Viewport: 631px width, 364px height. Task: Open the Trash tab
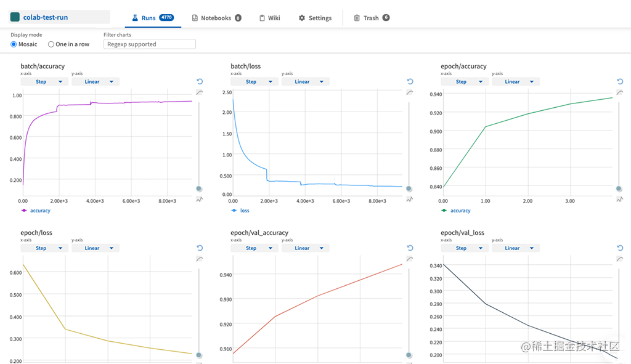[372, 18]
